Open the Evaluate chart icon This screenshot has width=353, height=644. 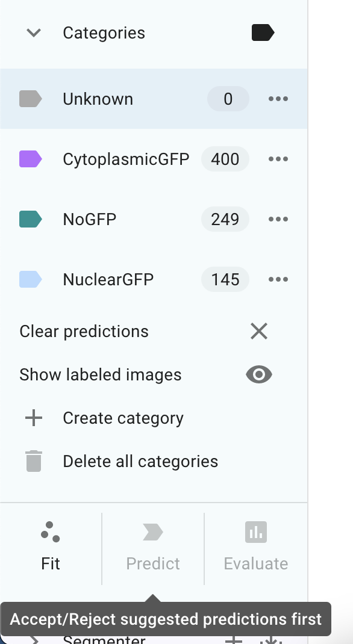point(255,531)
